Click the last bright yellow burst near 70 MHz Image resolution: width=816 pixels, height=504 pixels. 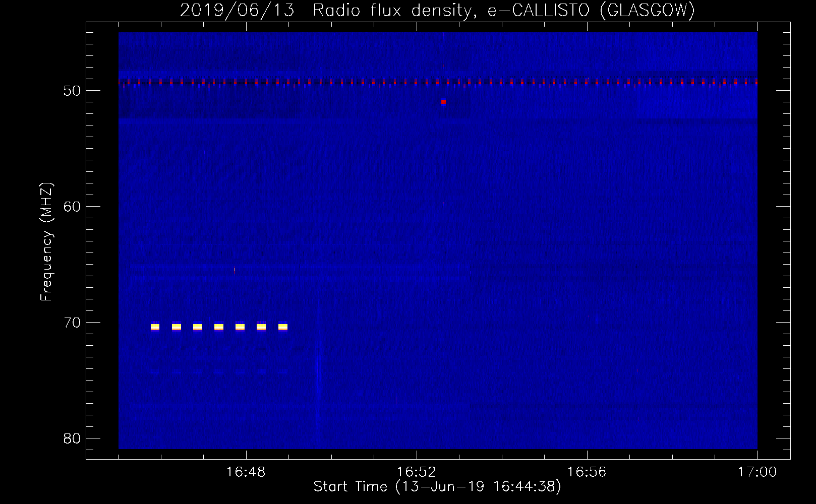[x=283, y=327]
